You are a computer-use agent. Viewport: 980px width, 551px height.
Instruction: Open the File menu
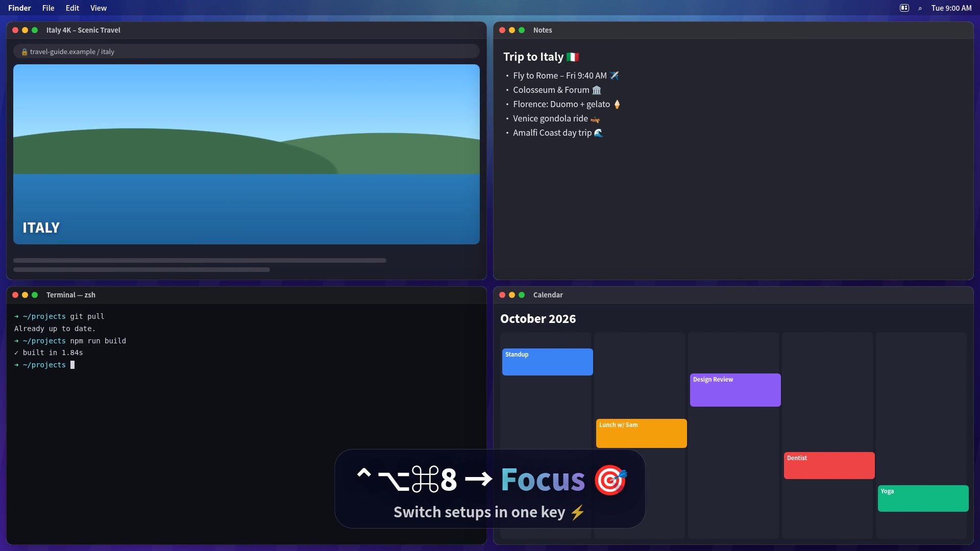[48, 8]
